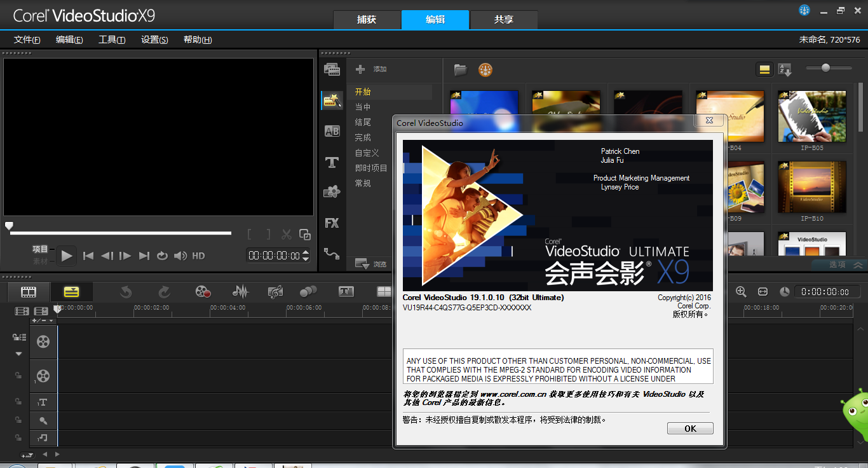The height and width of the screenshot is (468, 868).
Task: Select the Instant Project library icon
Action: (332, 100)
